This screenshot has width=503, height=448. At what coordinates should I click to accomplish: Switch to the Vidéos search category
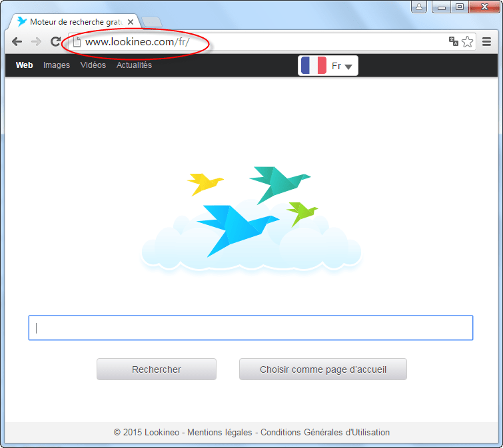point(93,65)
